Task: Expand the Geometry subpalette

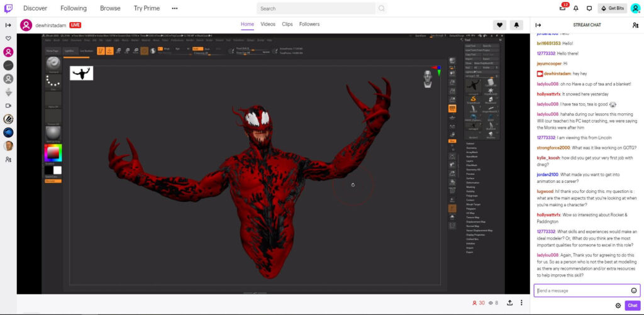Action: click(472, 148)
